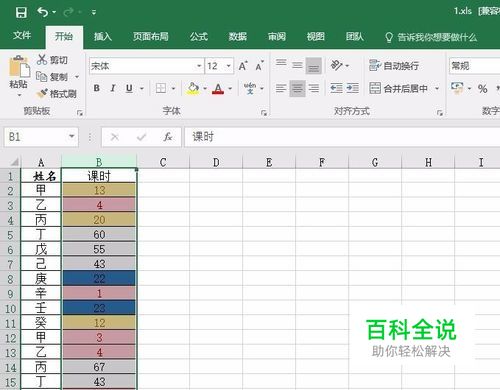Viewport: 500px width, 390px height.
Task: Switch to the 团队 (Team) tab
Action: [x=354, y=36]
